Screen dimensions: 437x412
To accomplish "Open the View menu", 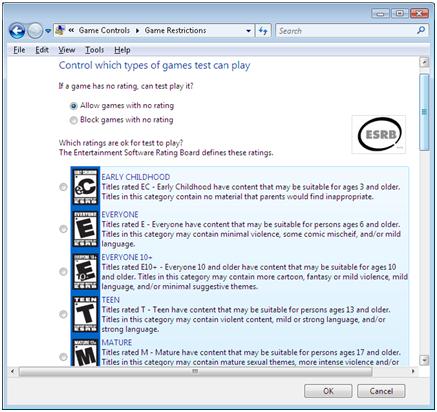I will point(67,50).
